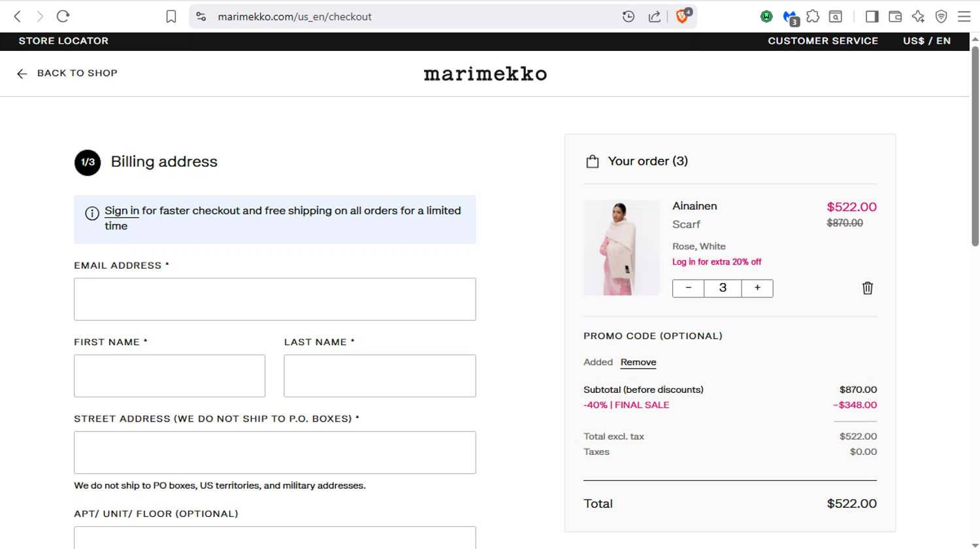
Task: Open site settings icon in address bar
Action: [x=201, y=16]
